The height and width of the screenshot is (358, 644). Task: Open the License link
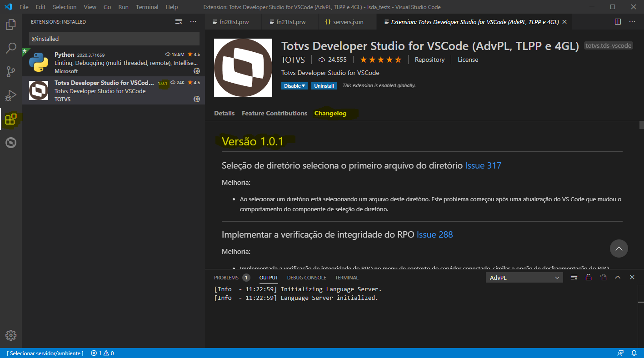point(468,60)
